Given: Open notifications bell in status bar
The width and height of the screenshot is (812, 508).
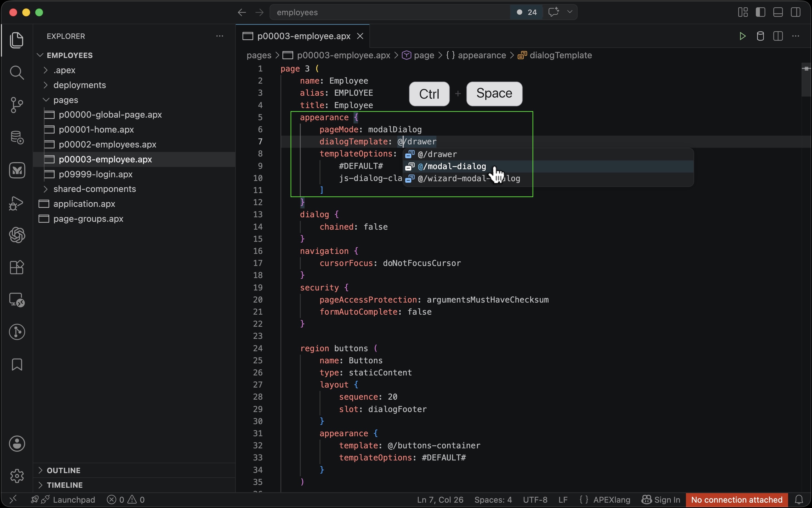Looking at the screenshot, I should point(799,500).
